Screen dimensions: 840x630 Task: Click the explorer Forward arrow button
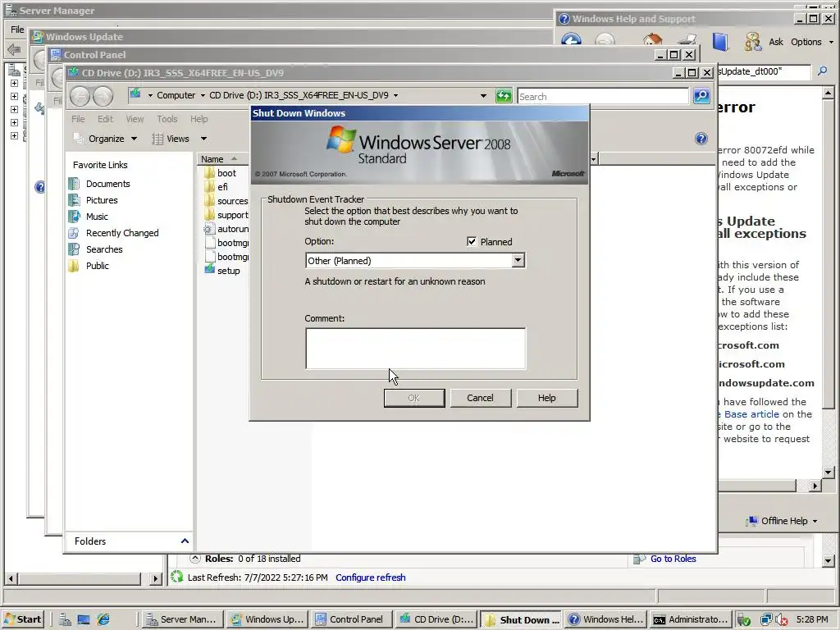pos(103,97)
